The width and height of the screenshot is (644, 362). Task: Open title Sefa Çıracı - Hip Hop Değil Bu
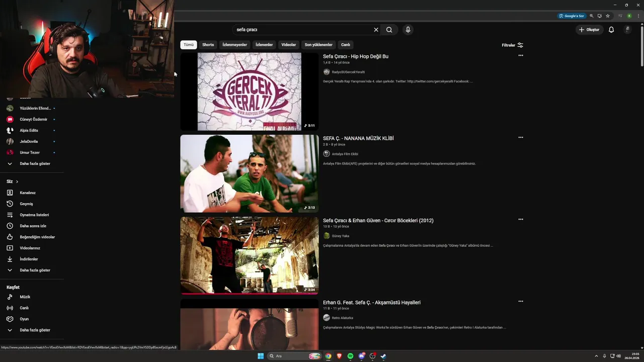tap(356, 56)
